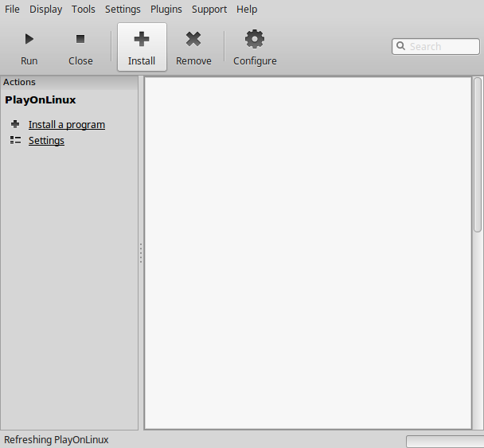Click the magnifier icon in search box
Screen dimensions: 484x448
pyautogui.click(x=400, y=46)
